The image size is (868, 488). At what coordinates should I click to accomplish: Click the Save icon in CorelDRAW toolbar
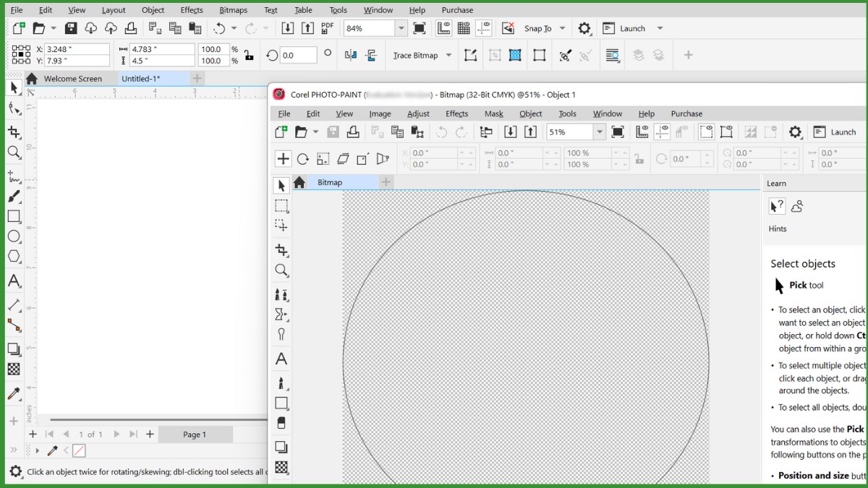[x=71, y=28]
